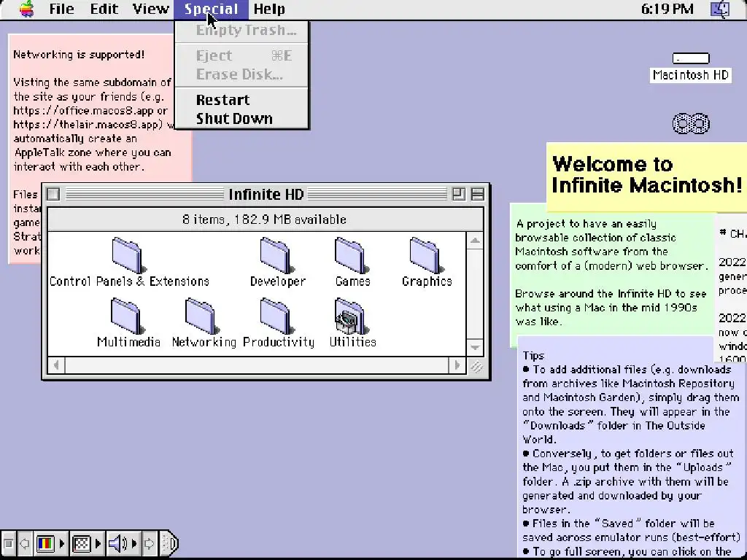
Task: Select the Control Panels & Extensions folder
Action: point(127,255)
